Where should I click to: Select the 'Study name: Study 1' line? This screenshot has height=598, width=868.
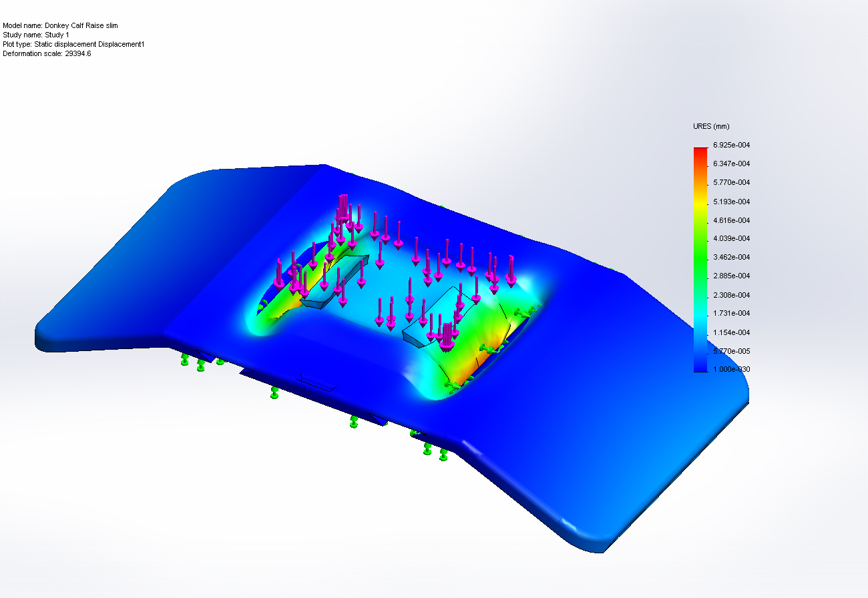(x=36, y=35)
